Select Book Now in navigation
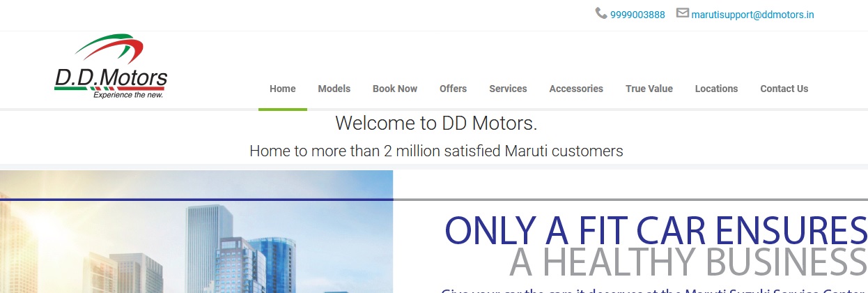This screenshot has width=868, height=293. (x=395, y=89)
